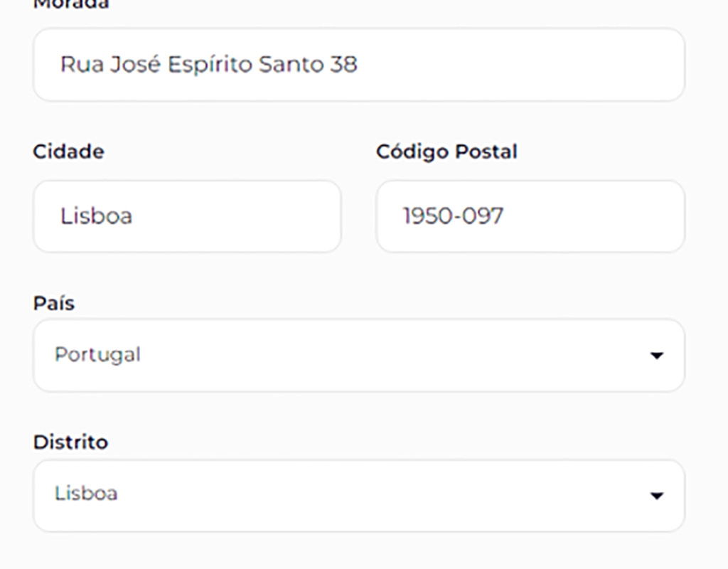728x569 pixels.
Task: Click empty space after the postal code
Action: tap(597, 216)
